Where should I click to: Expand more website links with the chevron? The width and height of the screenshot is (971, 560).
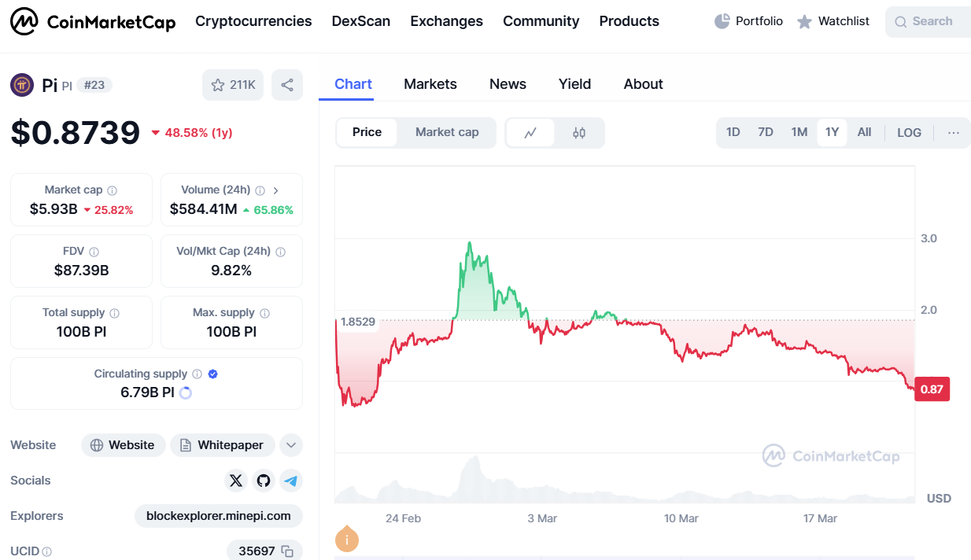(x=291, y=444)
